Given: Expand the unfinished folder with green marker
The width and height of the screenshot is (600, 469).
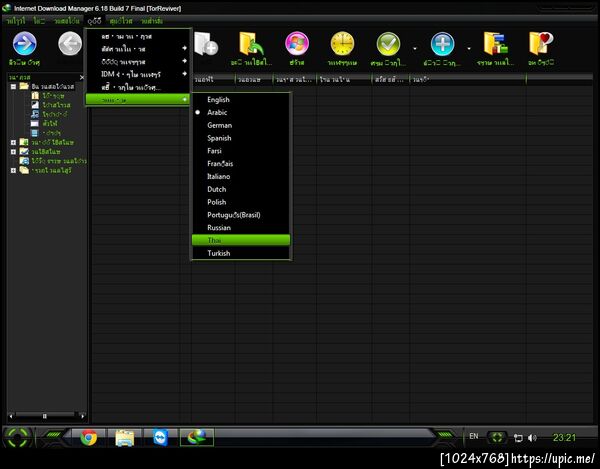Looking at the screenshot, I should point(13,142).
